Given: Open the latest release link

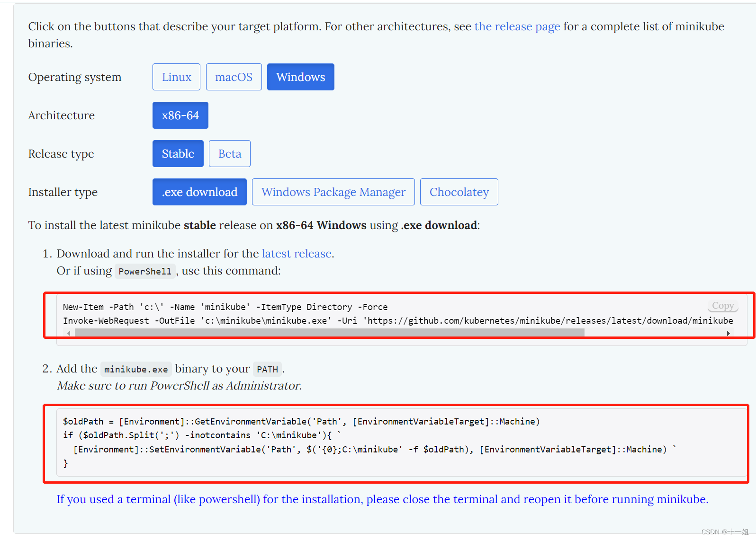Looking at the screenshot, I should click(x=297, y=254).
